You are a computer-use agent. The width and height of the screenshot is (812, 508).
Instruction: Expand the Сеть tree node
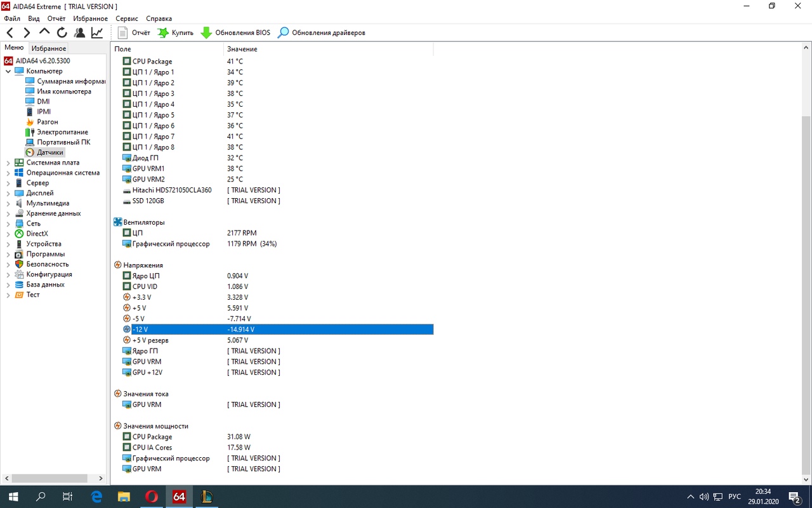pyautogui.click(x=8, y=224)
